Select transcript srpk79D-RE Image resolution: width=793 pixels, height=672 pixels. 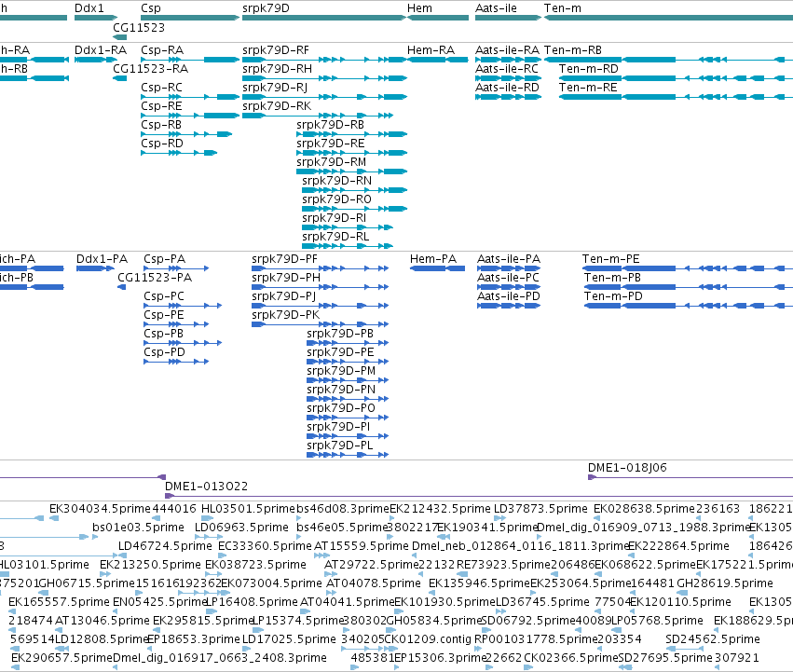click(x=352, y=153)
